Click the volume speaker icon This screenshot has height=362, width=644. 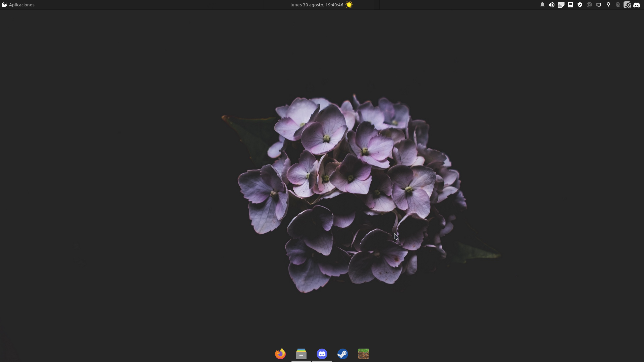point(551,5)
